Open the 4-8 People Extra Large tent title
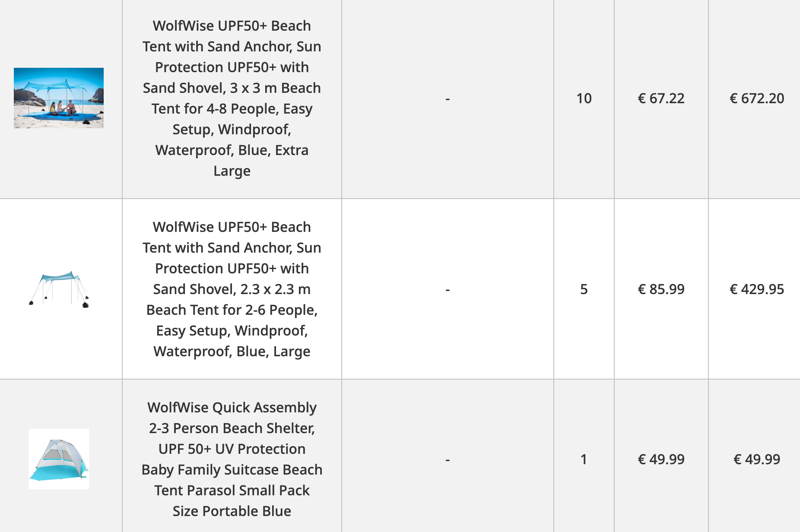The width and height of the screenshot is (800, 532). (x=232, y=98)
